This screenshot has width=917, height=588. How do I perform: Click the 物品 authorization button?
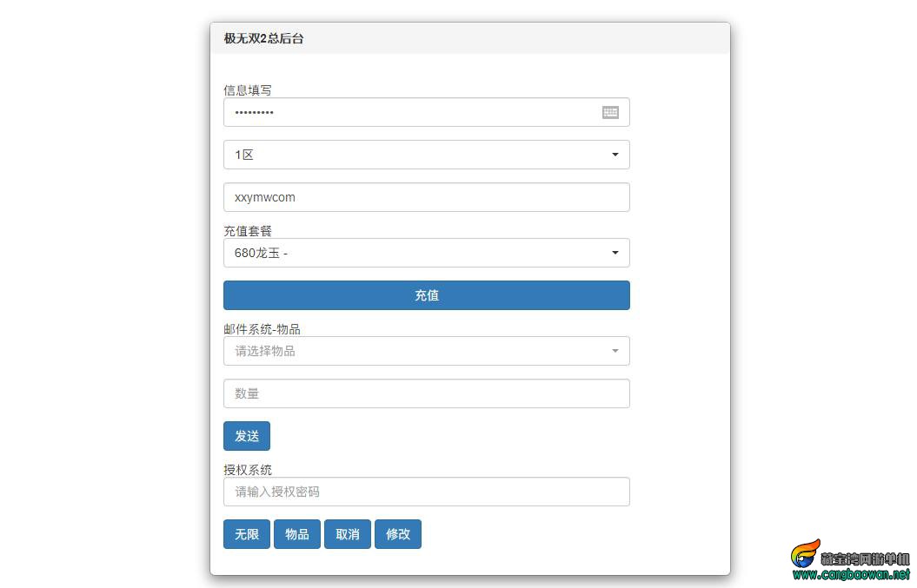pyautogui.click(x=297, y=534)
